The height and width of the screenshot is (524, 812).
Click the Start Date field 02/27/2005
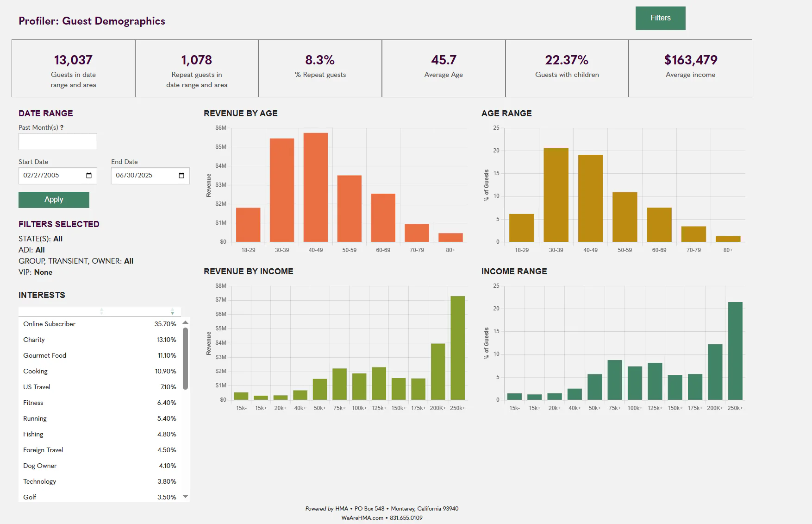click(x=58, y=176)
